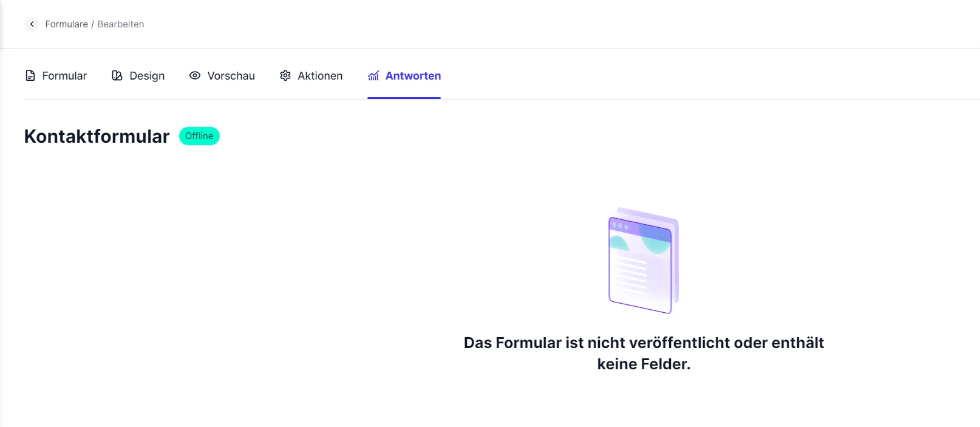Open the Formular tab label
Screen dimensions: 980x427
click(64, 76)
